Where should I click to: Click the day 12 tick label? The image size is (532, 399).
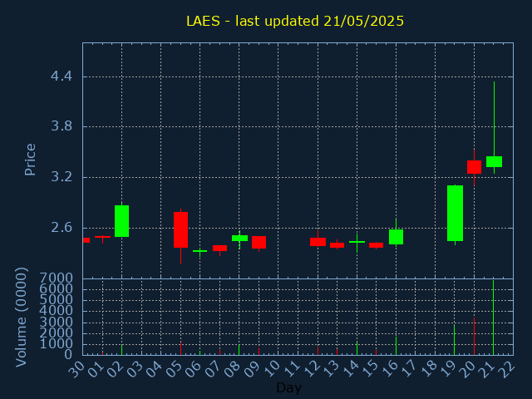point(312,369)
